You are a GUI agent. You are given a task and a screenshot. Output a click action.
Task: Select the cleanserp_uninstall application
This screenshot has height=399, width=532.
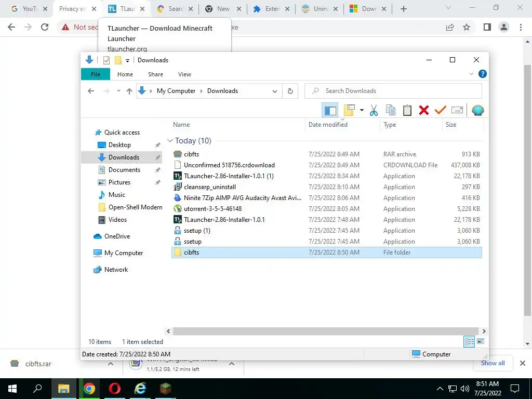pos(326,187)
